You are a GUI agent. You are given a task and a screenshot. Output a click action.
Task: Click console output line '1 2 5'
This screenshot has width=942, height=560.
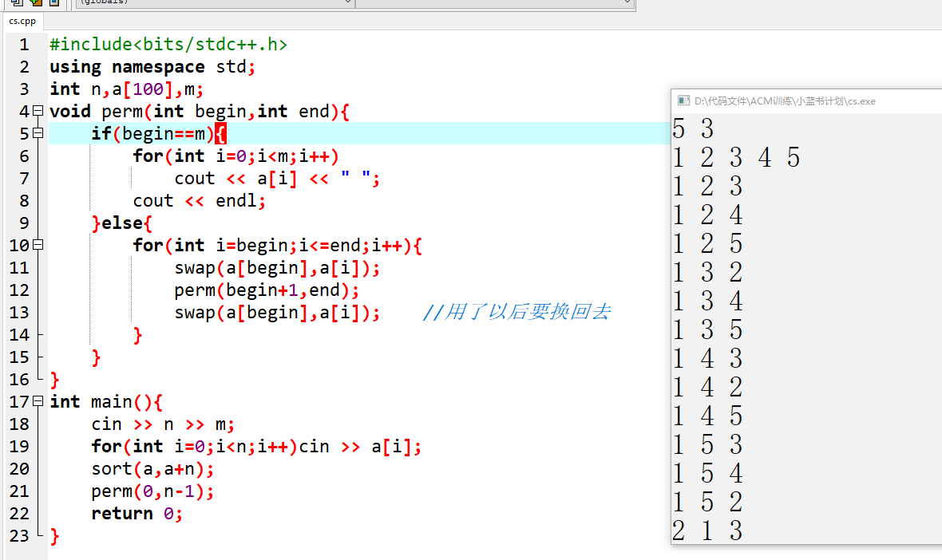[708, 243]
